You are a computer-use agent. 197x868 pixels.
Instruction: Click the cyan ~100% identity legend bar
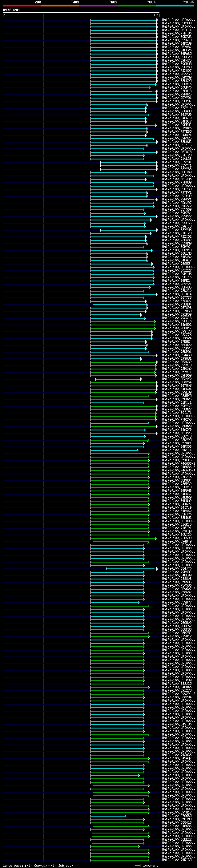[x=175, y=6]
